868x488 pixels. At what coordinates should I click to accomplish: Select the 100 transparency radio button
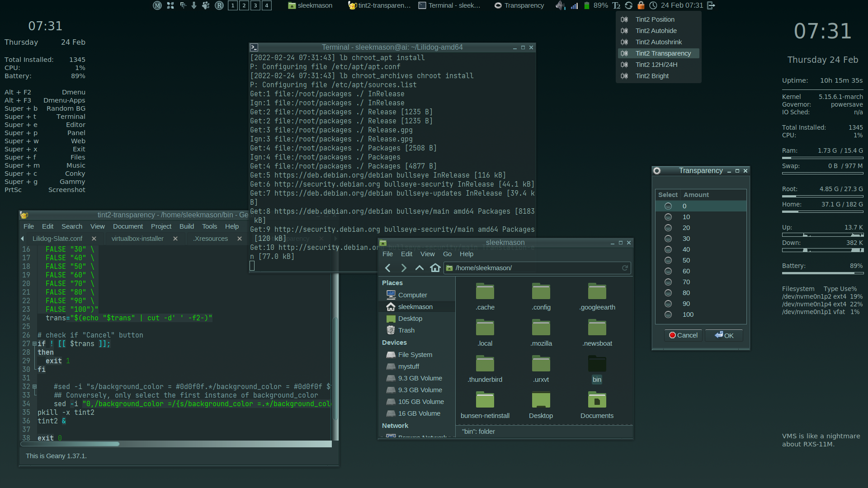pyautogui.click(x=668, y=314)
